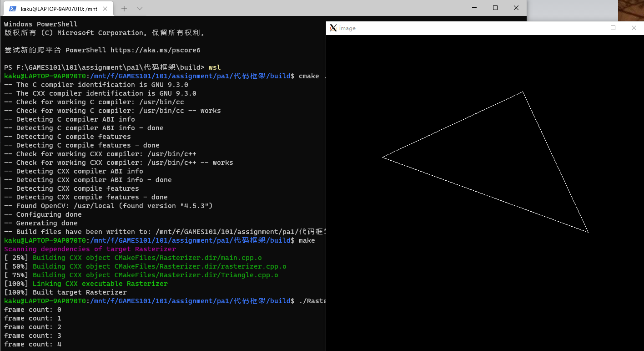Minimize the Windows Terminal window

(x=474, y=8)
